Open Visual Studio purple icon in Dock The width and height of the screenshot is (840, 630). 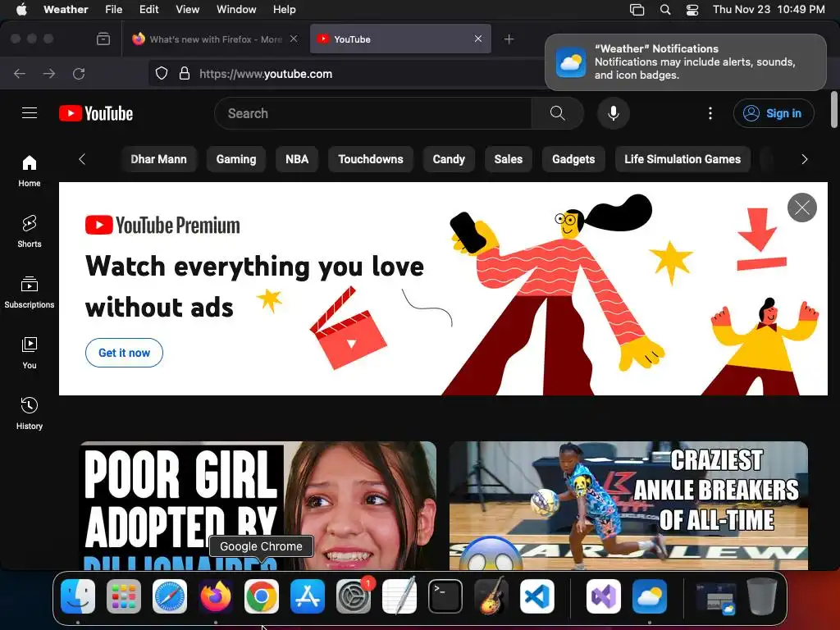coord(604,596)
